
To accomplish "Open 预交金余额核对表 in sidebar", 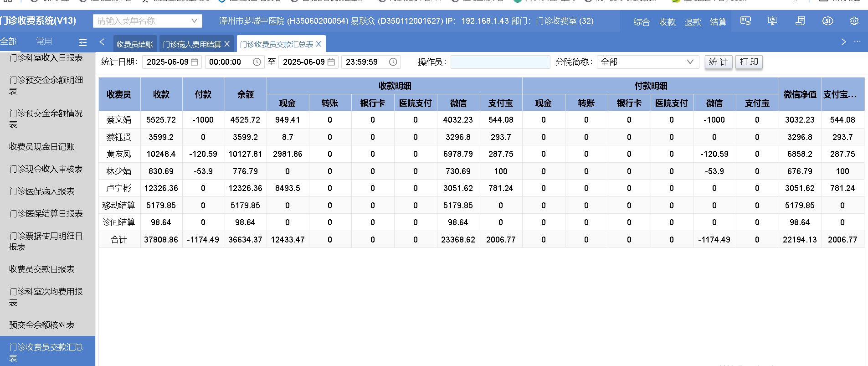I will [x=42, y=325].
